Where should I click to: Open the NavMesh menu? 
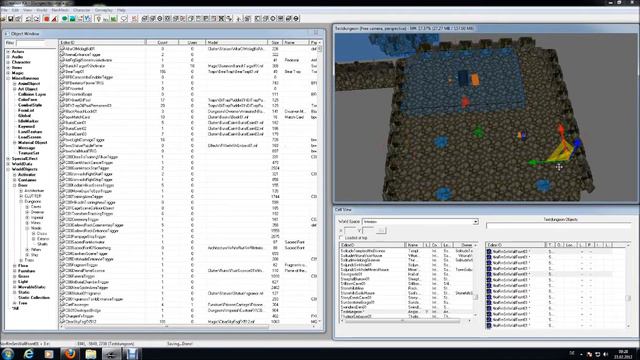[60, 10]
